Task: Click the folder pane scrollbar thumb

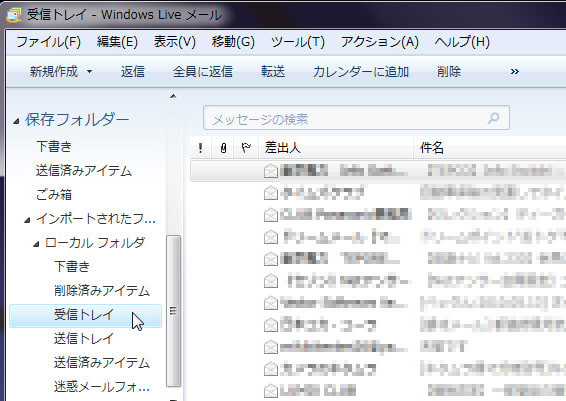Action: point(173,311)
